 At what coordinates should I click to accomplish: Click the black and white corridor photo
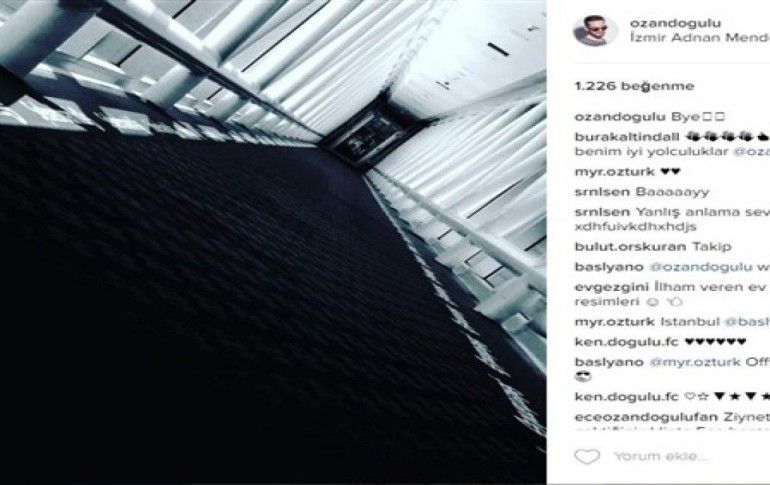point(273,242)
